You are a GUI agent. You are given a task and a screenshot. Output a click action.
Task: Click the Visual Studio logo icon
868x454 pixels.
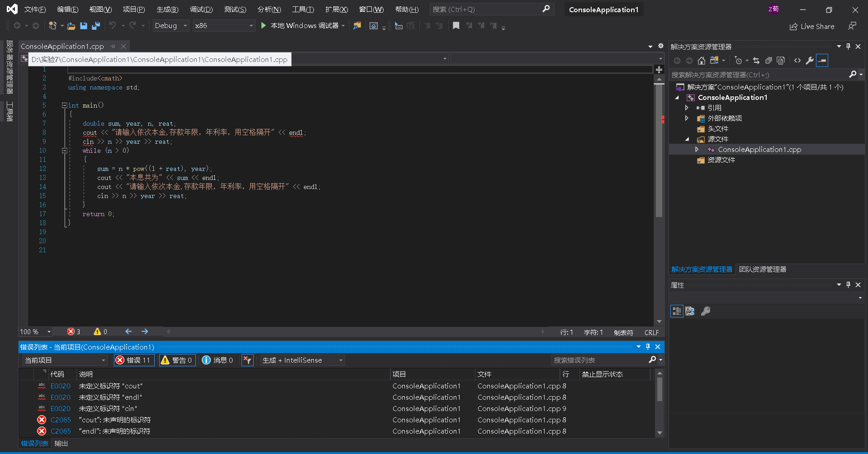coord(12,9)
